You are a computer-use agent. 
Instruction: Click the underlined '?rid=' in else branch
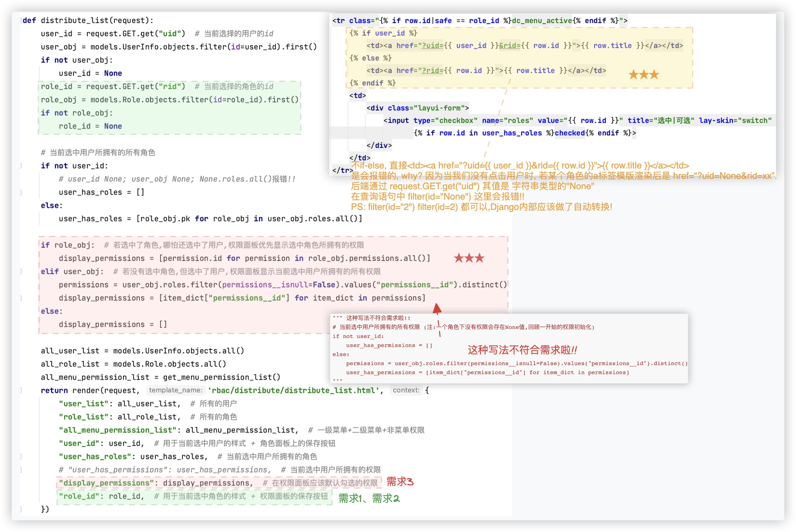click(432, 71)
